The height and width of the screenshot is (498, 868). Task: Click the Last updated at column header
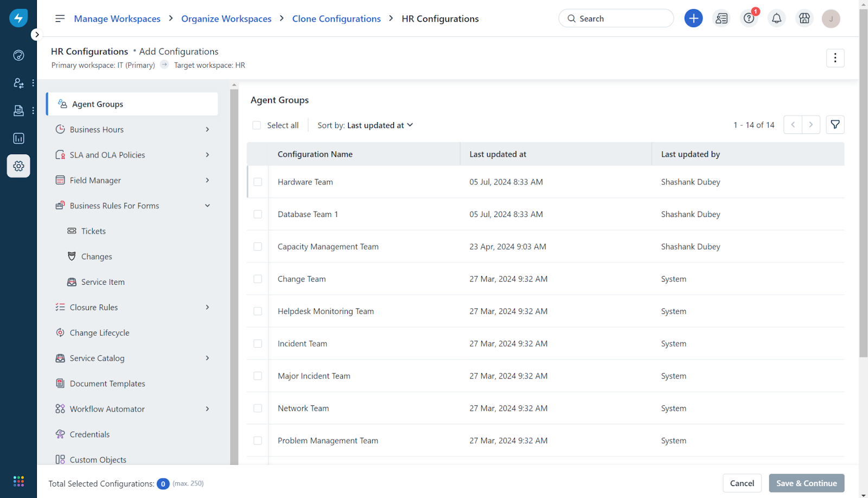coord(498,154)
